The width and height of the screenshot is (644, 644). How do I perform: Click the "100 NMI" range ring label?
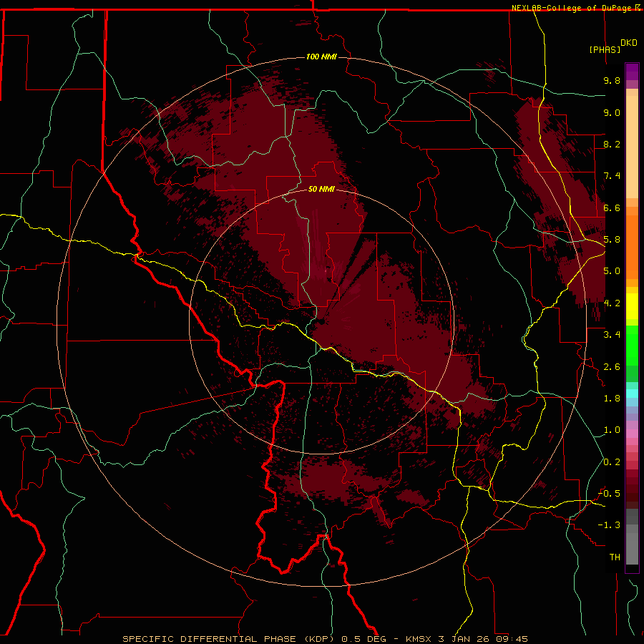click(x=321, y=57)
